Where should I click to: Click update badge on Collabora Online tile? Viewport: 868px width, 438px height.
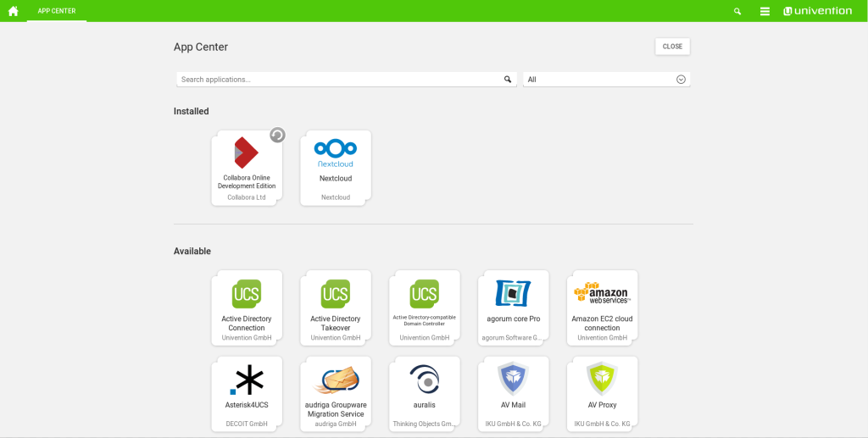tap(277, 135)
